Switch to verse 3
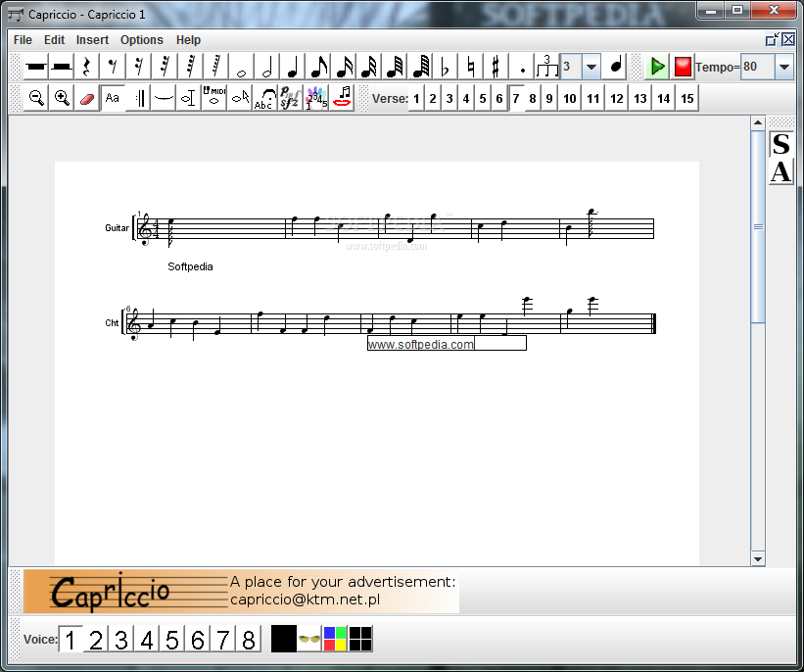Screen dimensions: 804x672 (449, 99)
